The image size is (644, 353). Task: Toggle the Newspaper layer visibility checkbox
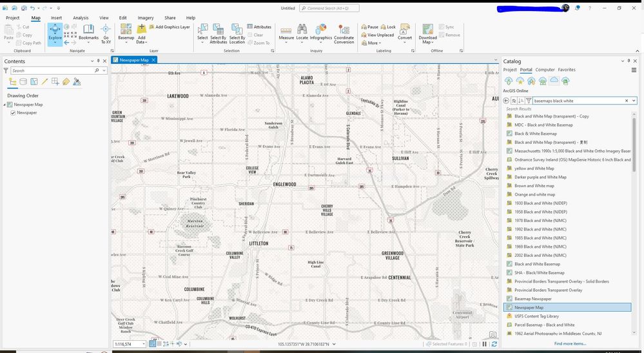[13, 113]
